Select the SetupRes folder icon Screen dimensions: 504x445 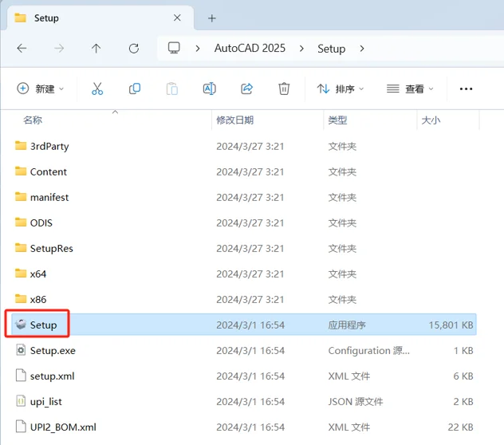click(x=21, y=247)
